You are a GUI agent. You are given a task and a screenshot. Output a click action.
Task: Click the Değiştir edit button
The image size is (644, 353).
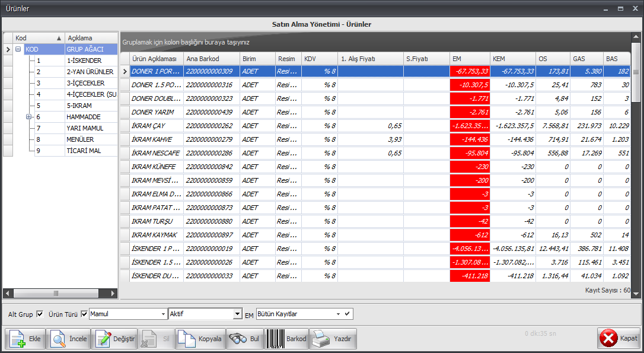pos(114,339)
